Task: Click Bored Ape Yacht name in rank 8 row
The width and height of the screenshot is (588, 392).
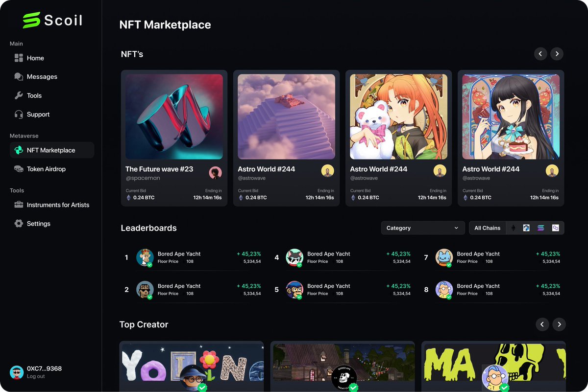Action: 478,286
